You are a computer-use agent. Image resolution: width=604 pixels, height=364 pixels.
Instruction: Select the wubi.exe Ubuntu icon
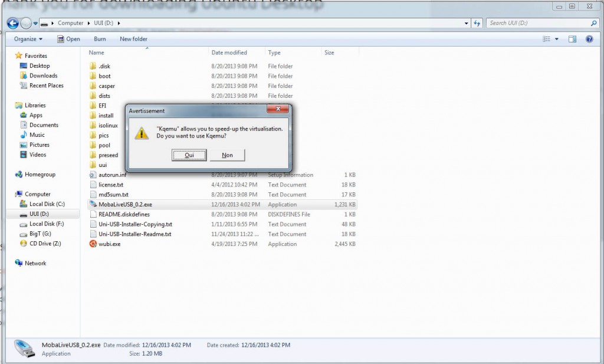[x=93, y=244]
